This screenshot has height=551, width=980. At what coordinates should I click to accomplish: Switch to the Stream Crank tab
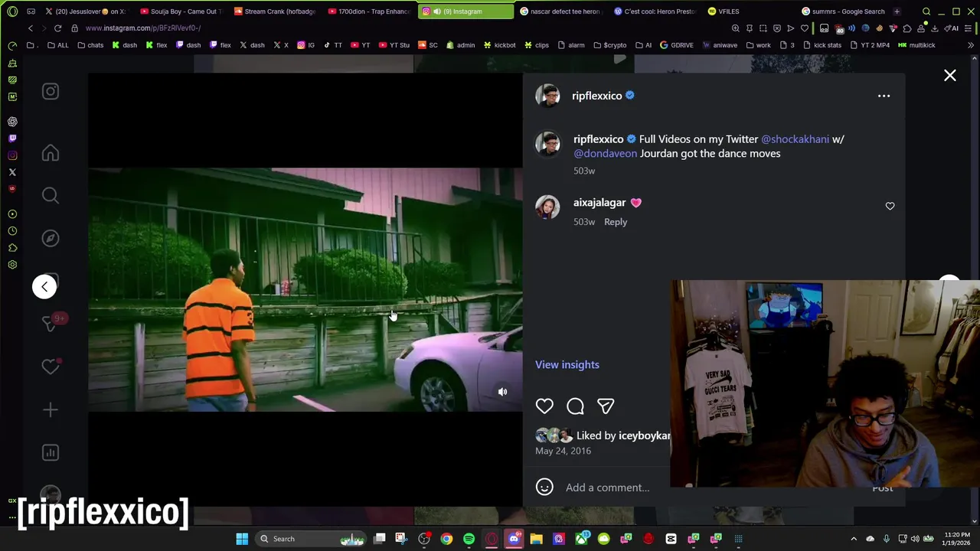click(x=275, y=11)
